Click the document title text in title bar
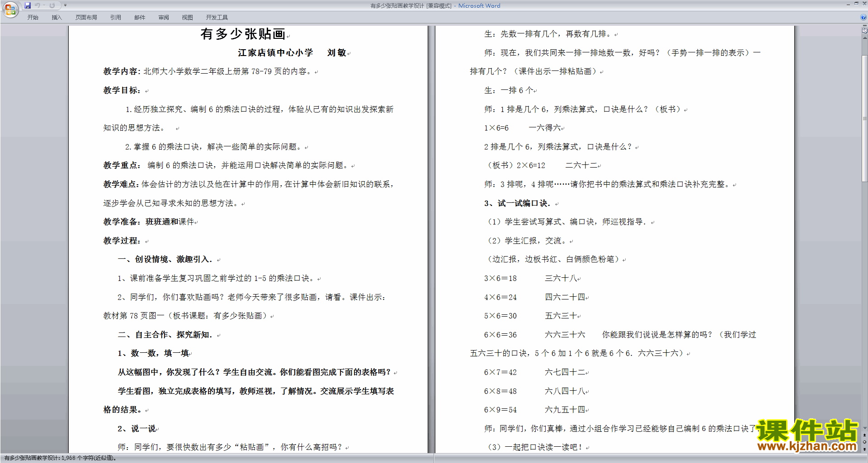Screen dimensions: 868x463 [x=435, y=6]
